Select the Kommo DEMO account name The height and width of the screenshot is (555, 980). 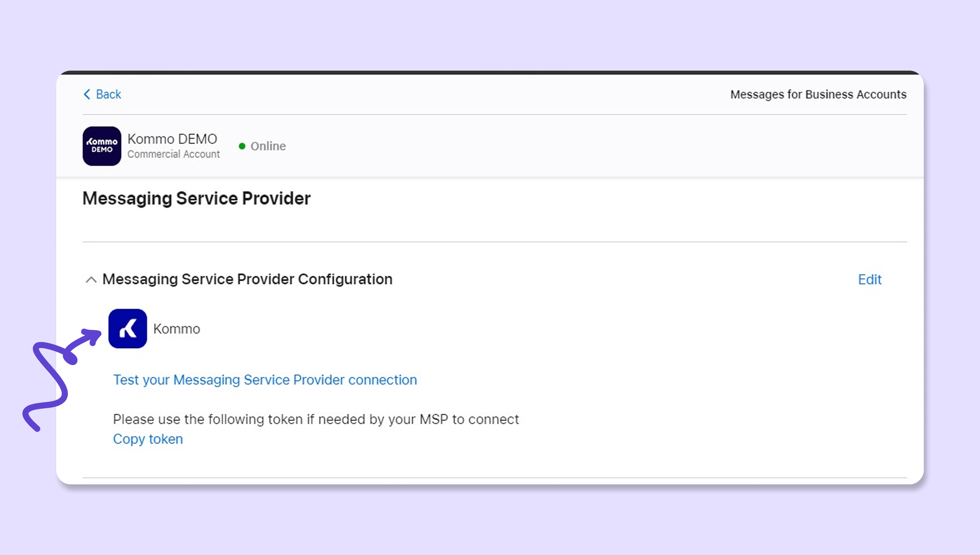172,139
